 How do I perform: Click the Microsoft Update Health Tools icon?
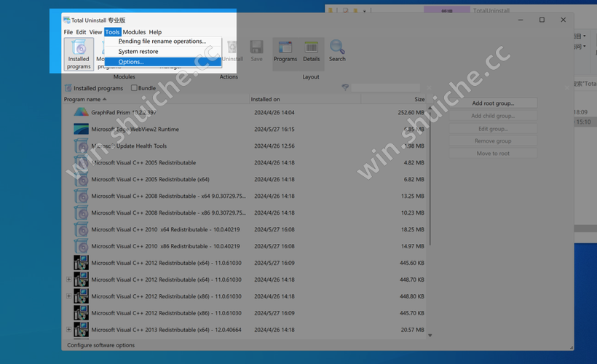[81, 146]
